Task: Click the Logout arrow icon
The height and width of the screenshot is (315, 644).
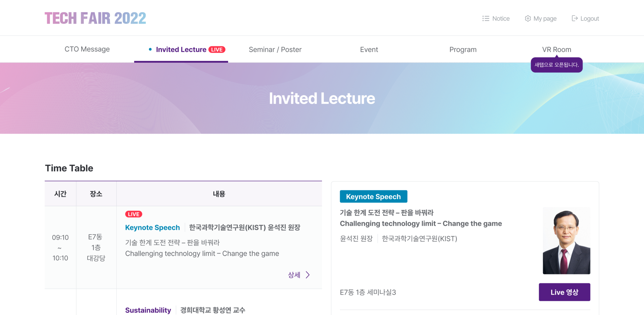Action: click(x=575, y=18)
